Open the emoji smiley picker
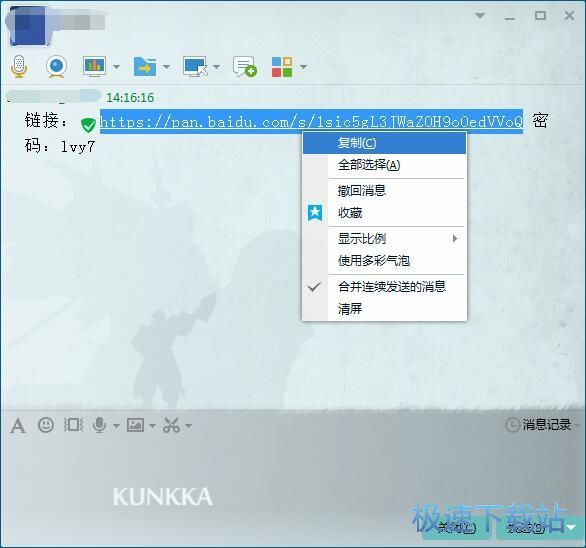586x548 pixels. point(46,425)
